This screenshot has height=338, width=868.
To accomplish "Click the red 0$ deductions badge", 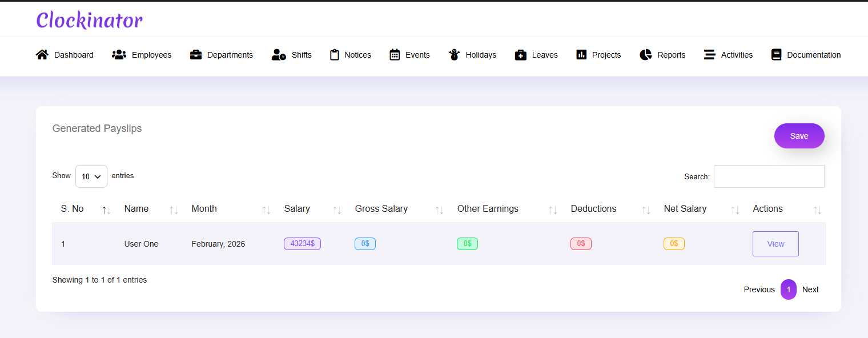I will click(581, 244).
